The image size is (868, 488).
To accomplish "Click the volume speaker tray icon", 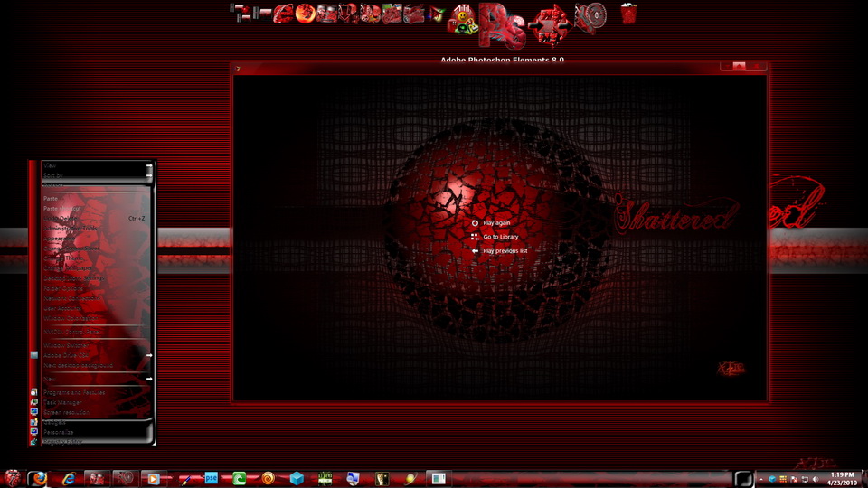I will point(815,478).
